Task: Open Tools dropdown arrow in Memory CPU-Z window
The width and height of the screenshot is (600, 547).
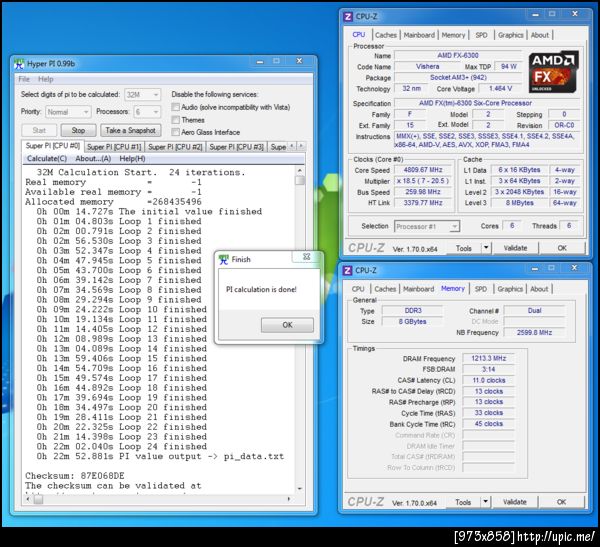Action: click(485, 502)
